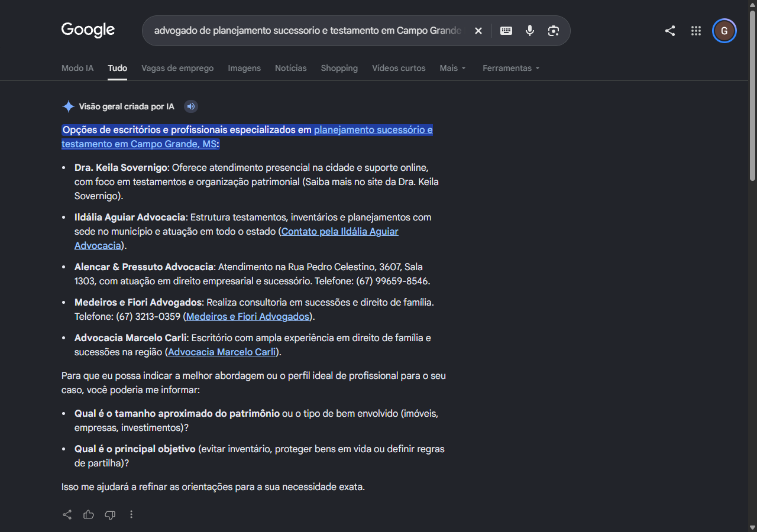Switch to Modo IA tab
Screen dimensions: 757x532
point(77,68)
